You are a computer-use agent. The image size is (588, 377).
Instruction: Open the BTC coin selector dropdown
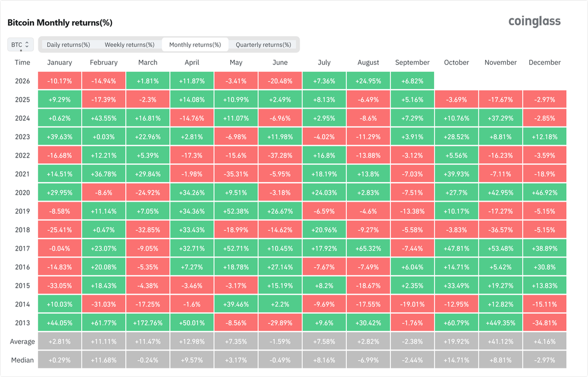point(21,44)
